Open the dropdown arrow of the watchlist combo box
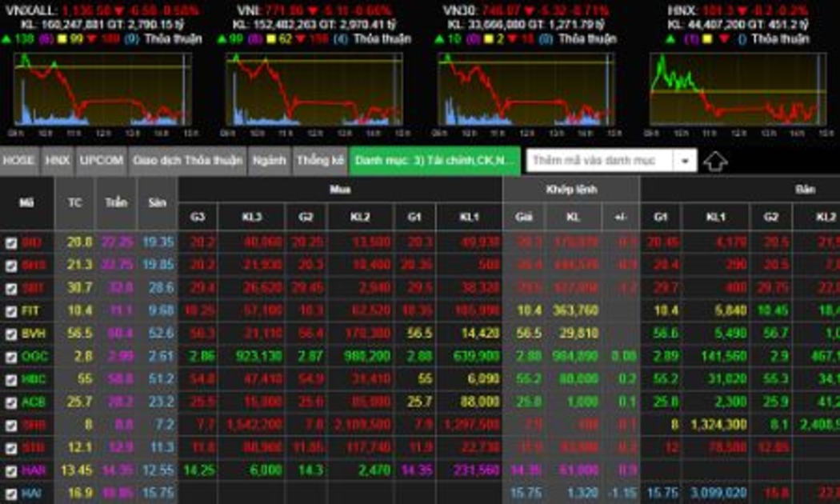Viewport: 840px width, 504px height. pos(685,161)
